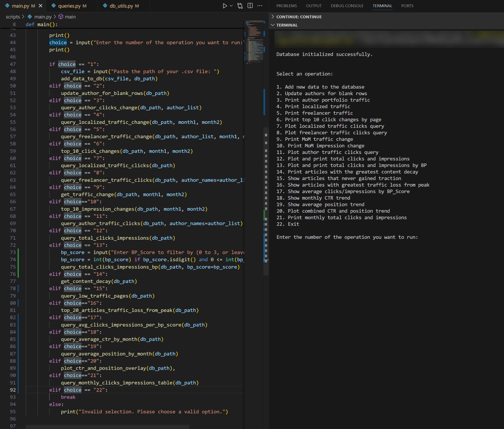Select the queries.py editor tab
Screen dimensions: 504x429
[70, 5]
